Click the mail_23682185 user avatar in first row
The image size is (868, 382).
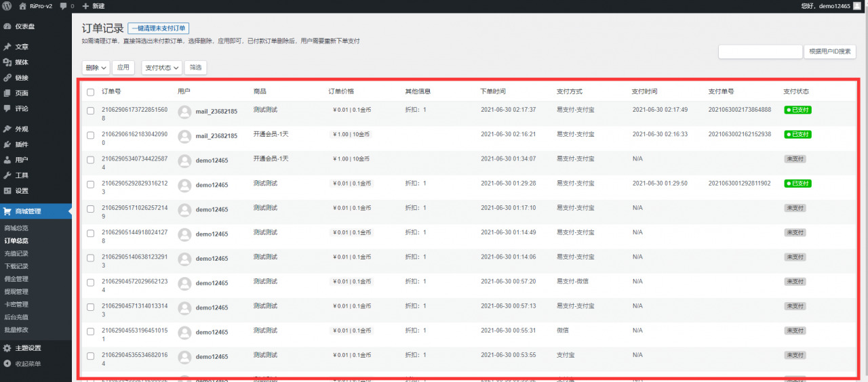[x=184, y=112]
